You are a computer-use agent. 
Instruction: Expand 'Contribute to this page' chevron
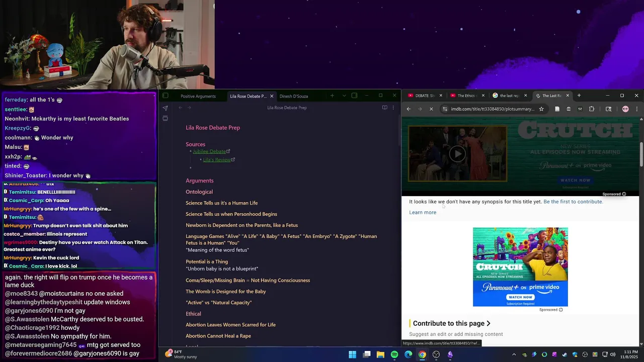click(x=488, y=323)
